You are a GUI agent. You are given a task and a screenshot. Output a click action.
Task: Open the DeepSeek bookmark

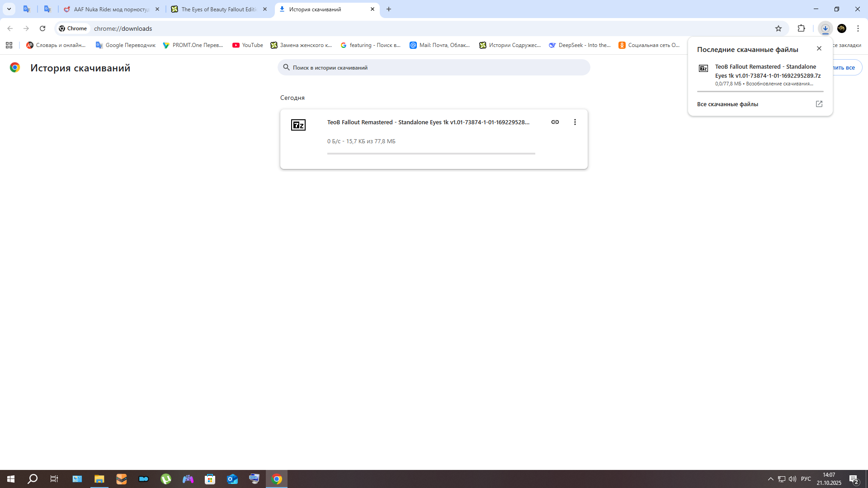click(x=580, y=45)
